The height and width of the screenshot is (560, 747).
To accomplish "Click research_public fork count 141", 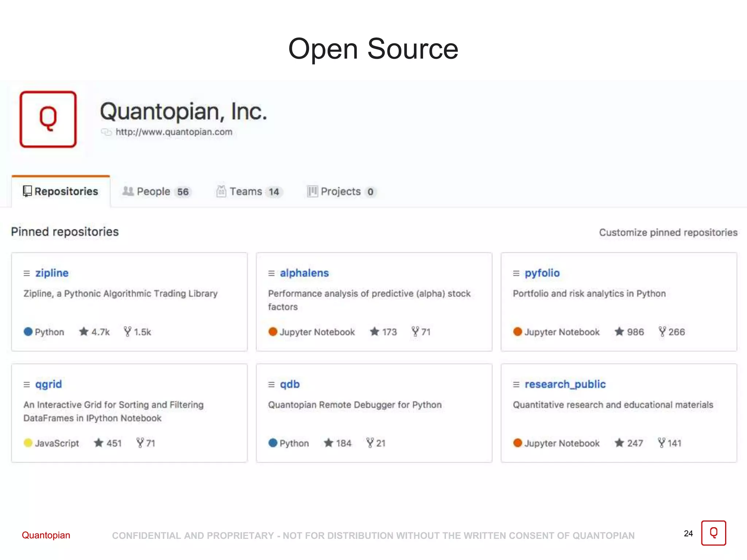I will 674,443.
